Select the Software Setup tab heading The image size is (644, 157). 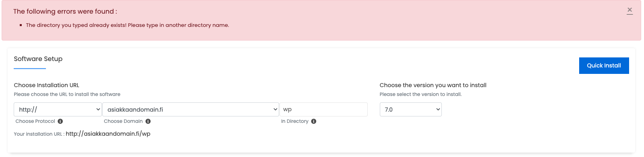click(38, 59)
